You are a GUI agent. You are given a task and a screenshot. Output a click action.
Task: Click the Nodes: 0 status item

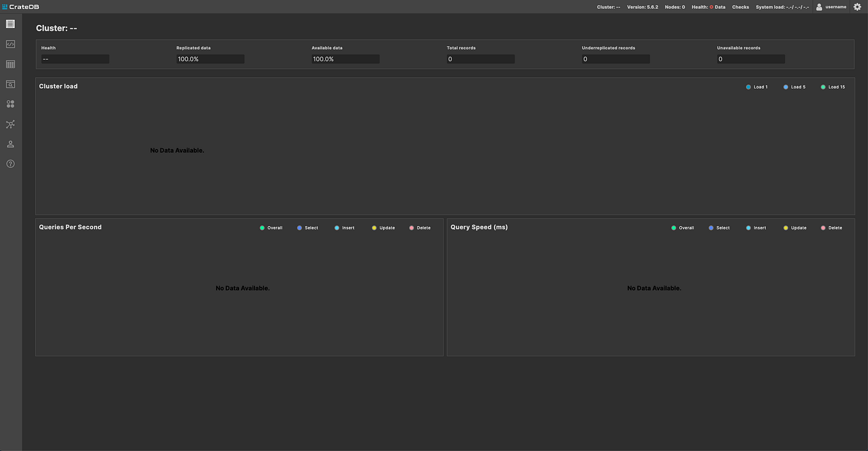675,6
